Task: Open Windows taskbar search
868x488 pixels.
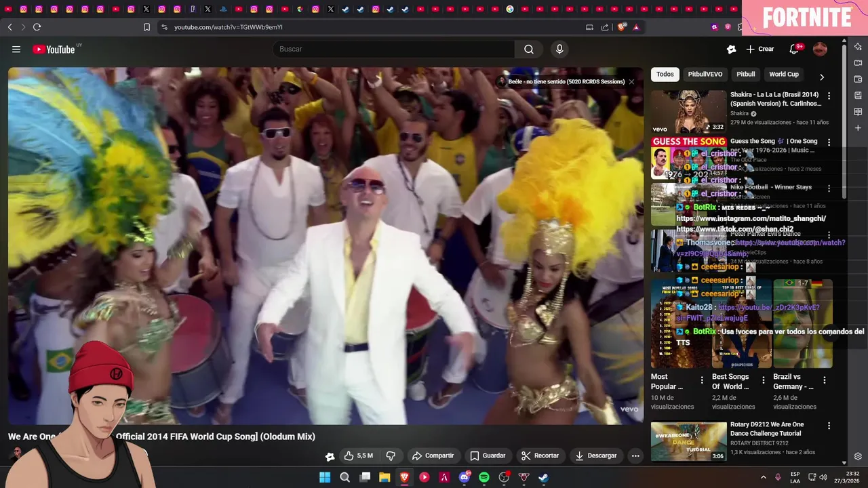Action: [344, 477]
